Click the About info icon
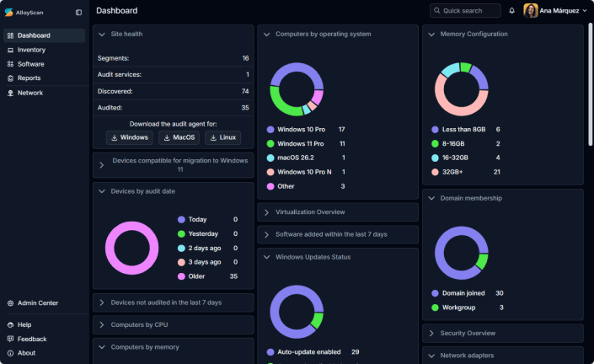Screen dimensions: 594x364 pyautogui.click(x=11, y=353)
